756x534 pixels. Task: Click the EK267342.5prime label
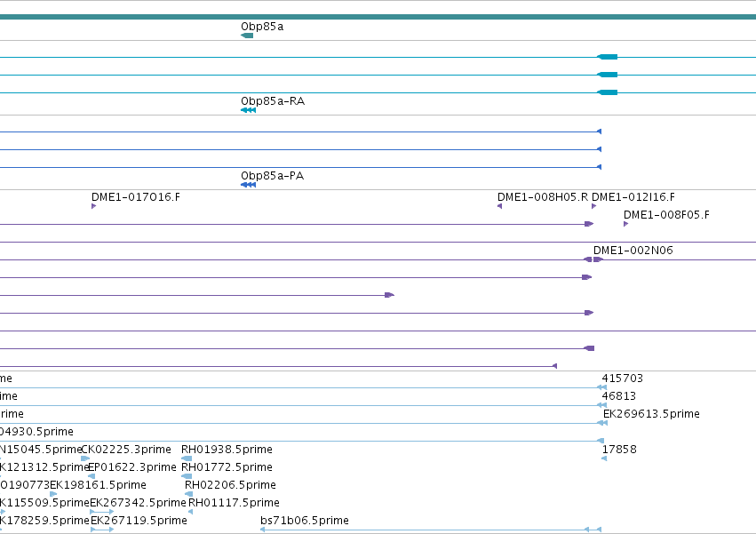point(138,503)
